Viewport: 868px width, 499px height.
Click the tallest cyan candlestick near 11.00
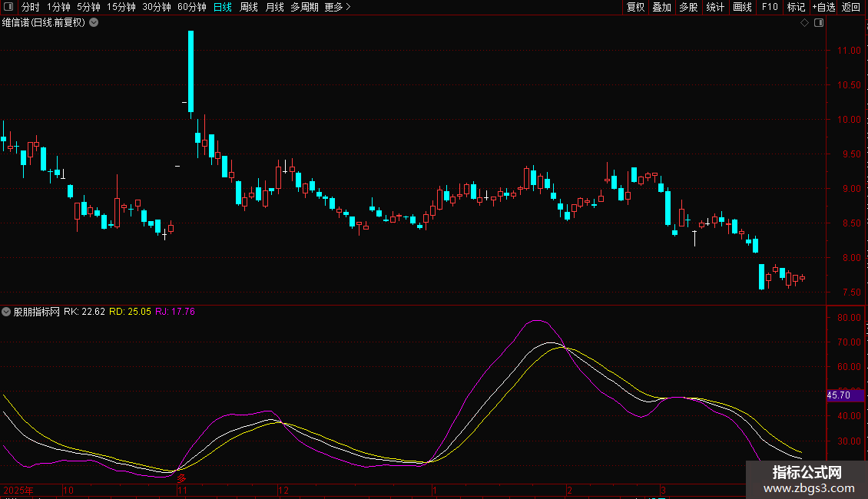190,71
